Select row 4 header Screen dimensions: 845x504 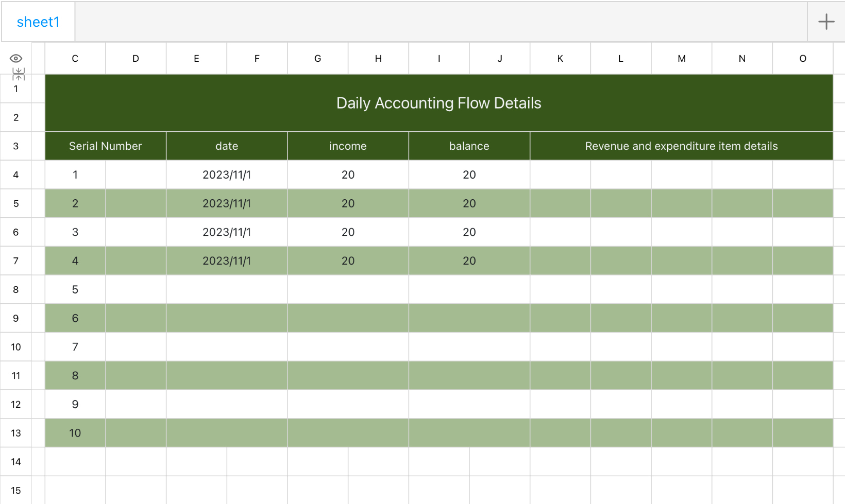click(x=16, y=175)
